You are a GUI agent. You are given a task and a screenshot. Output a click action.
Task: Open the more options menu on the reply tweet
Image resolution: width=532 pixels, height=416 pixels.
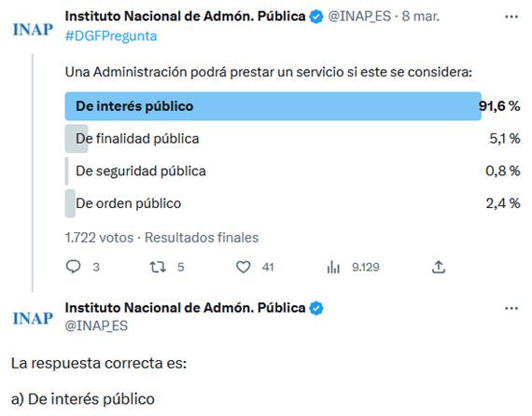coord(511,308)
